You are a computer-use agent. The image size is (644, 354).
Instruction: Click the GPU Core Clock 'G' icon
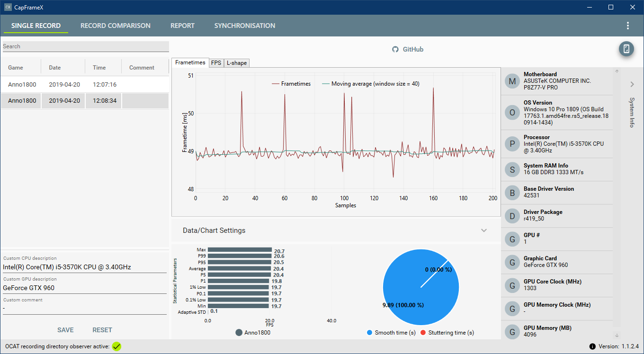click(512, 285)
